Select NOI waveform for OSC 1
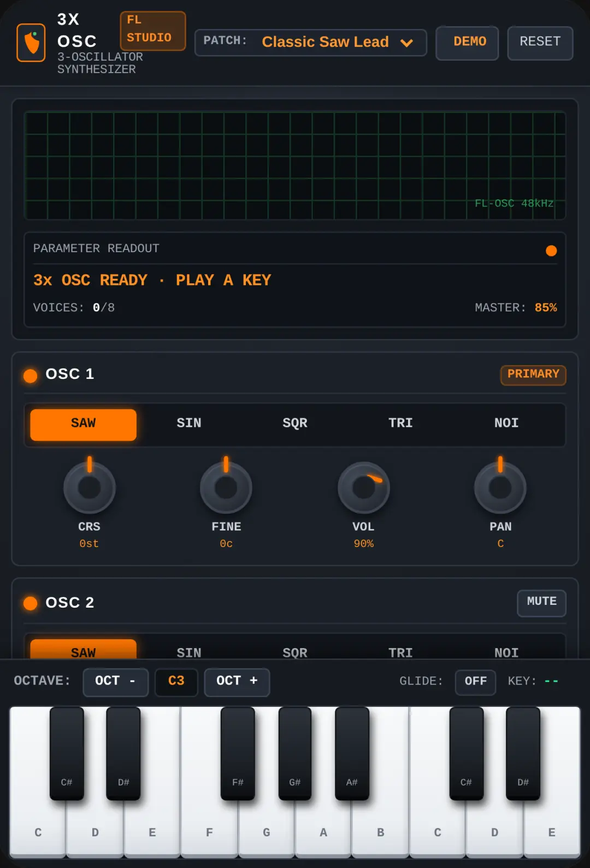This screenshot has width=590, height=868. (x=506, y=424)
